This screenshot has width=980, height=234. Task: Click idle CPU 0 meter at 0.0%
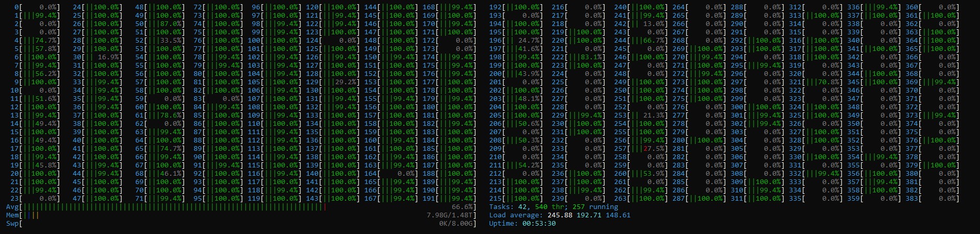[x=37, y=7]
